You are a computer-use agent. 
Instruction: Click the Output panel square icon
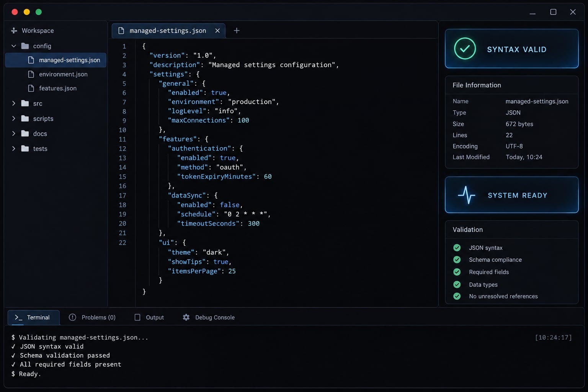click(137, 317)
